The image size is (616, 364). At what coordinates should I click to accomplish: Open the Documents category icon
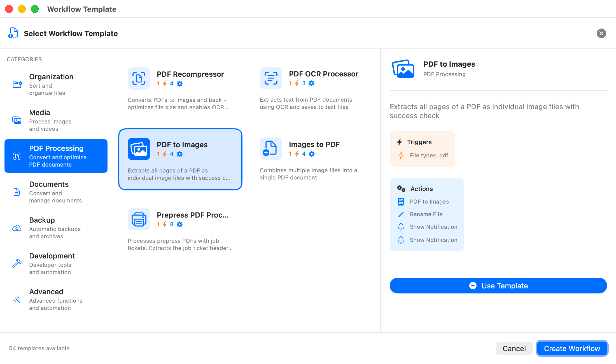(17, 192)
